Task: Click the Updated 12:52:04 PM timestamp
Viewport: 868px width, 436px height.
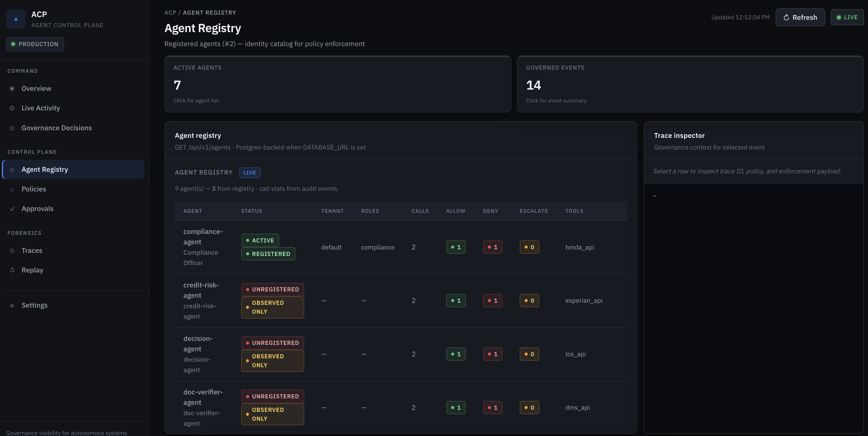Action: coord(740,17)
